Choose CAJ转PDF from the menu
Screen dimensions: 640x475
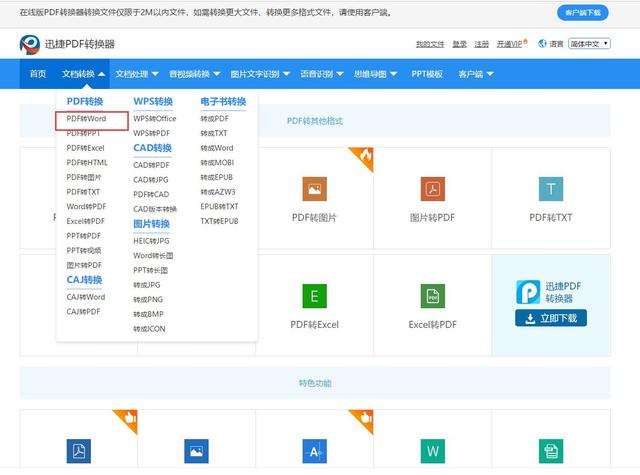point(83,311)
